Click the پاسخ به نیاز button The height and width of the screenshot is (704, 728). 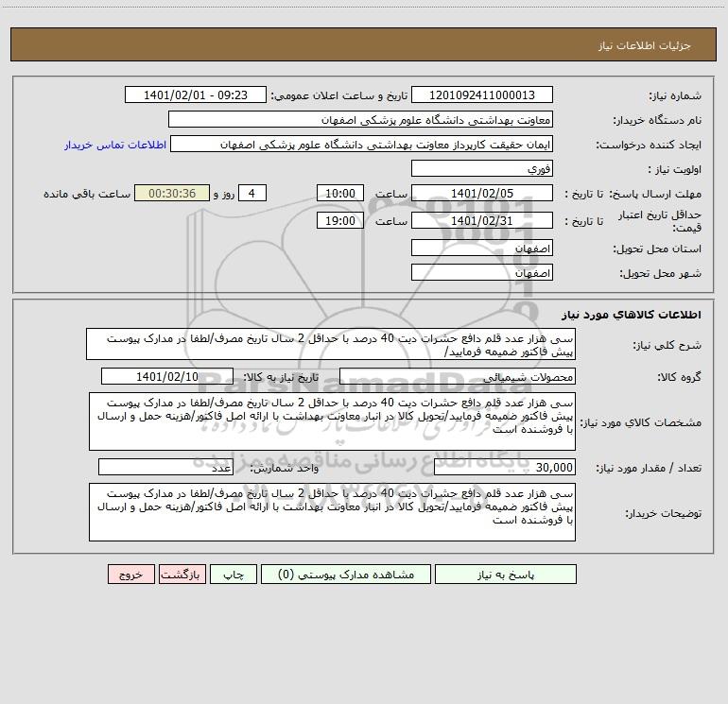coord(506,575)
